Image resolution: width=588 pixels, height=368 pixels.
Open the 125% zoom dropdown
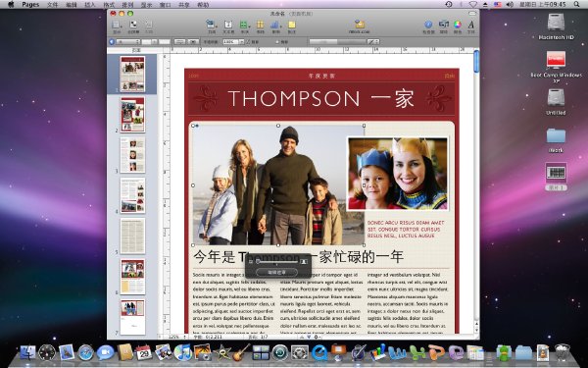tap(176, 337)
